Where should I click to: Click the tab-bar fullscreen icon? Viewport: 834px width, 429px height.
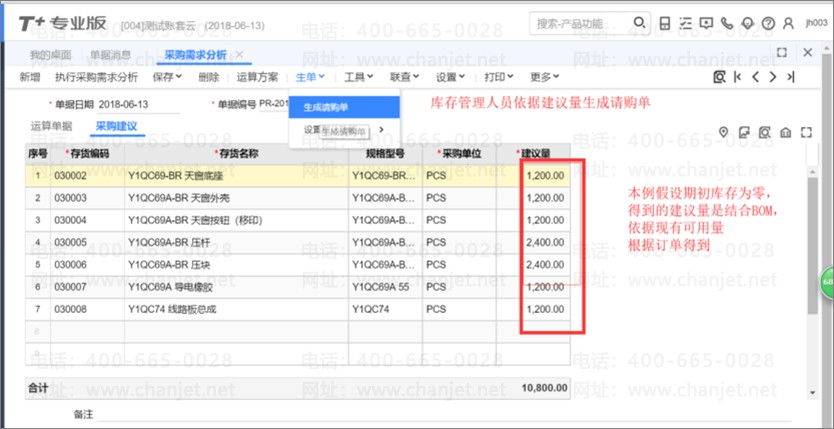tap(781, 52)
